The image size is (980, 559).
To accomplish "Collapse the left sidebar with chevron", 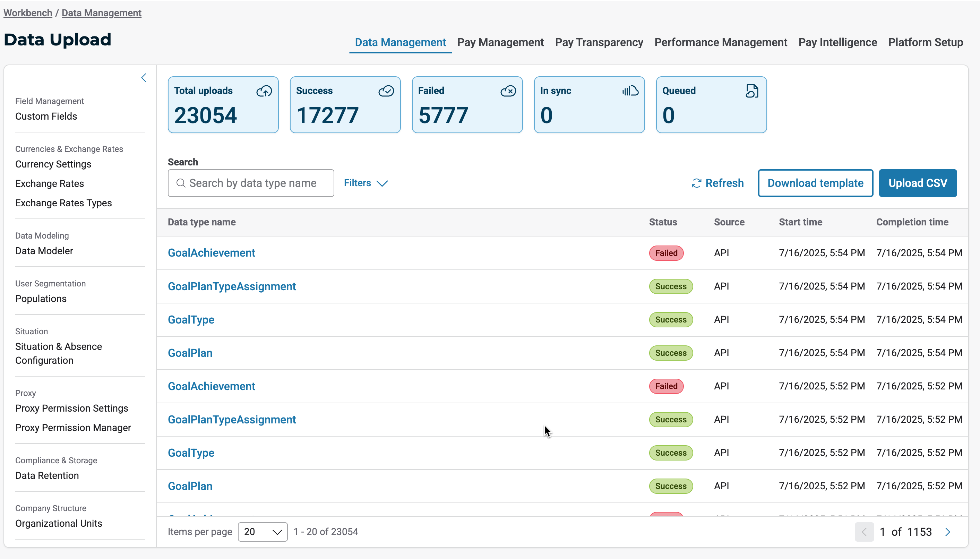I will (144, 78).
